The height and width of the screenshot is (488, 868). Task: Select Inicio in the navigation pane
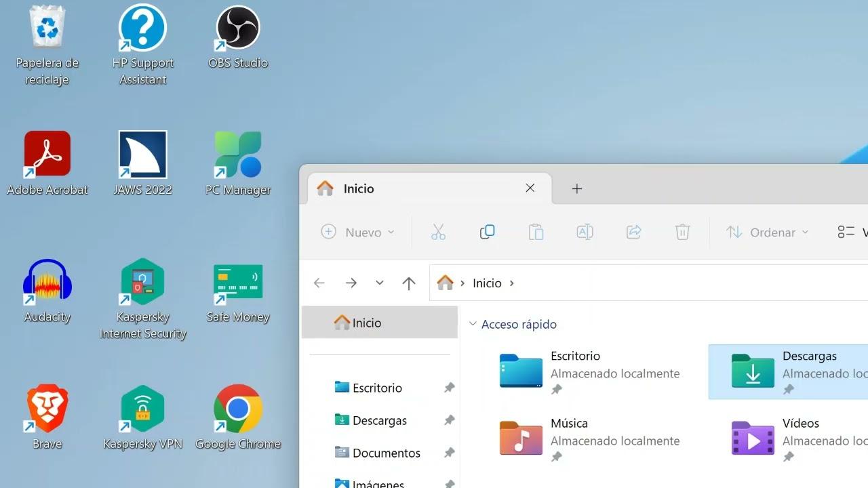[380, 323]
